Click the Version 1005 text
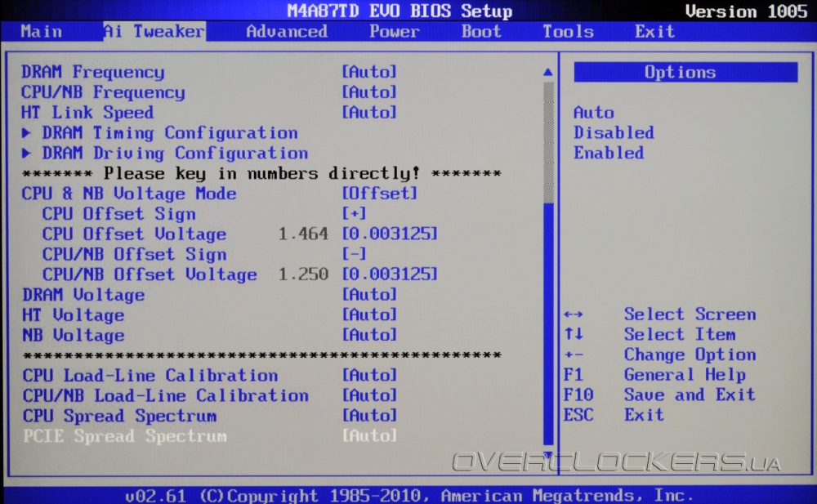Image resolution: width=817 pixels, height=504 pixels. click(746, 11)
